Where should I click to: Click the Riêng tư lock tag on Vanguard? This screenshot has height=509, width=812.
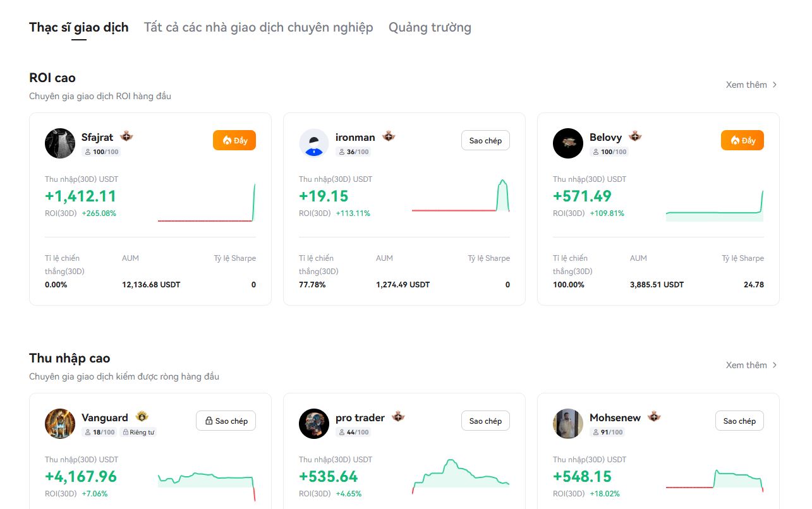coord(138,432)
